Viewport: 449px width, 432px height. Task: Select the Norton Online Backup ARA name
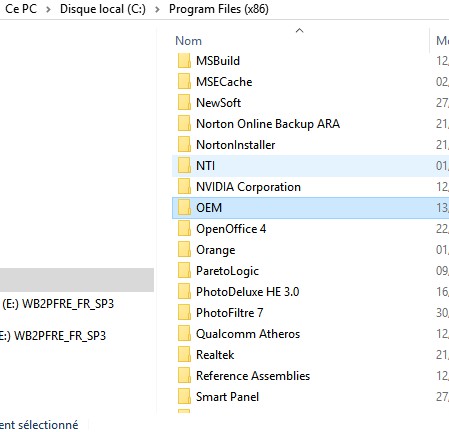point(268,124)
